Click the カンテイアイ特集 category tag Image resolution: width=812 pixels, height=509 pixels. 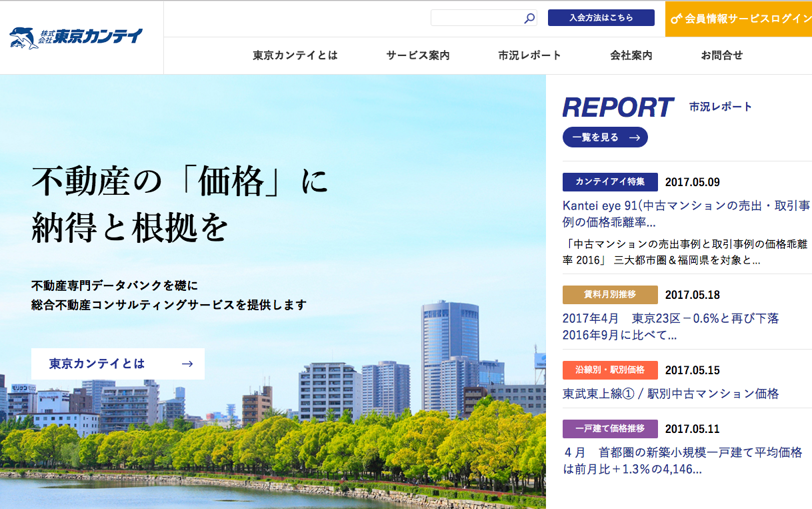(610, 182)
